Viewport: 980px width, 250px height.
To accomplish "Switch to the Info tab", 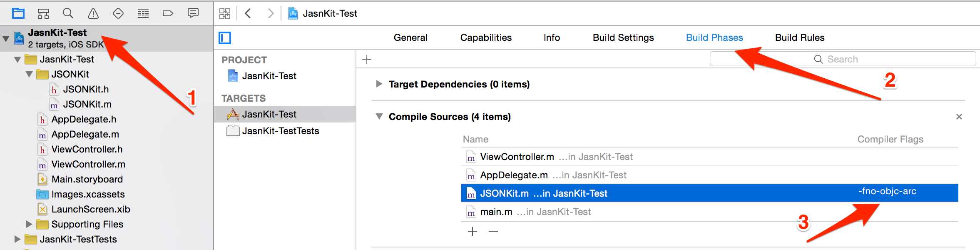I will click(552, 37).
